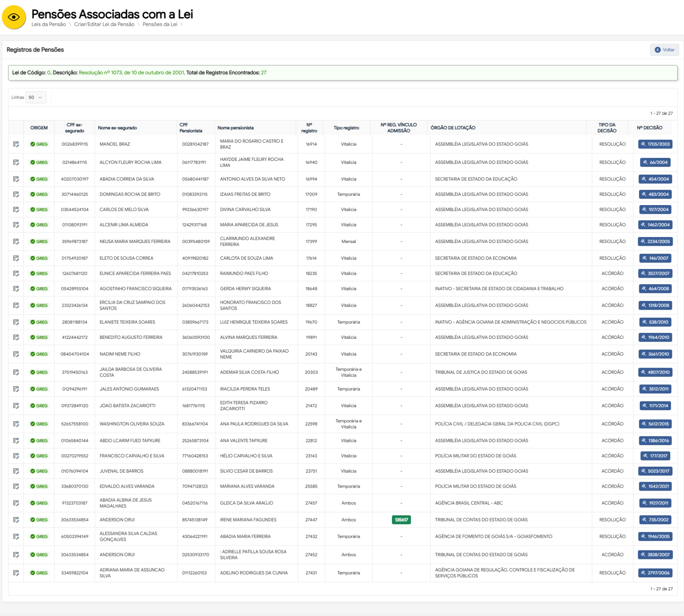
Task: Open edit icon for MANOEL BRAZ row
Action: pyautogui.click(x=16, y=144)
